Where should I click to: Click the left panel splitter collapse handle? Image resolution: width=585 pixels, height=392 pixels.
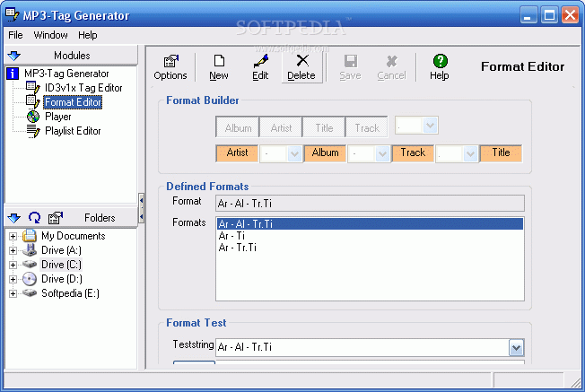point(142,208)
